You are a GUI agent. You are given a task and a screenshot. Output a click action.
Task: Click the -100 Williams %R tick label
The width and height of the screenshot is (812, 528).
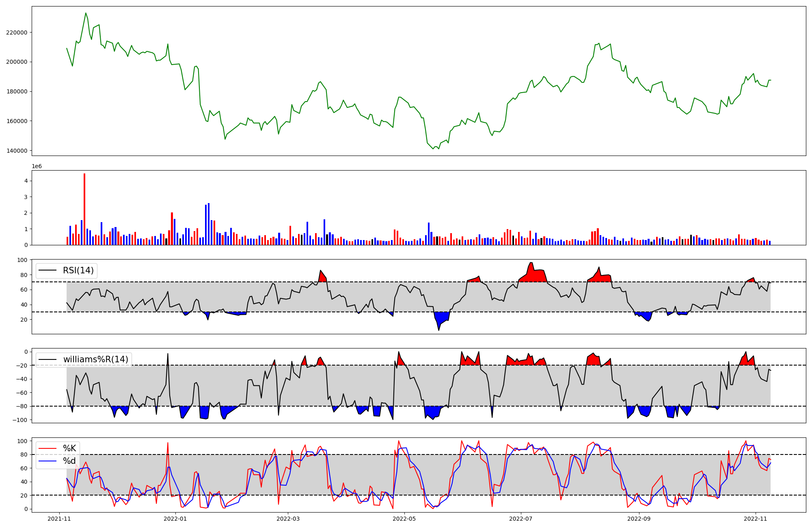pyautogui.click(x=19, y=420)
